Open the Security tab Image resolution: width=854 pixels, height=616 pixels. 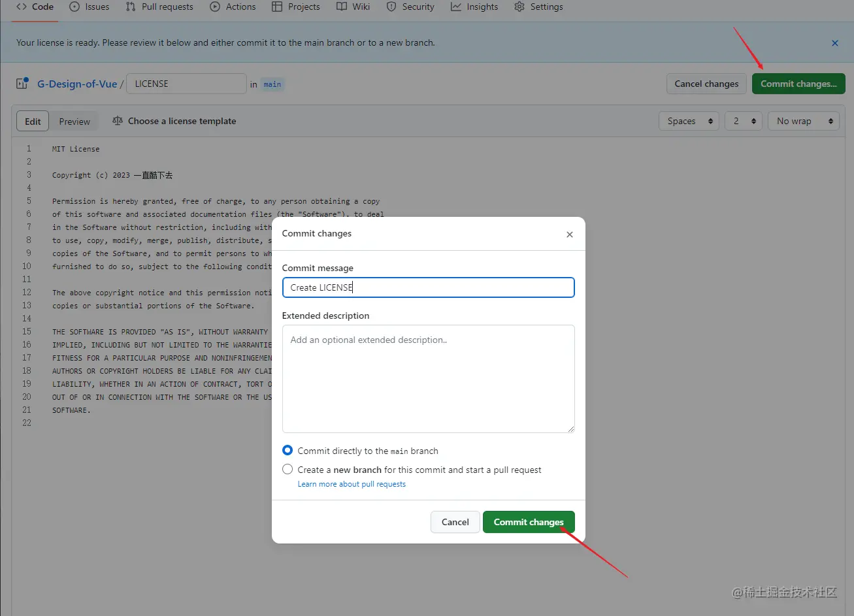[x=410, y=7]
